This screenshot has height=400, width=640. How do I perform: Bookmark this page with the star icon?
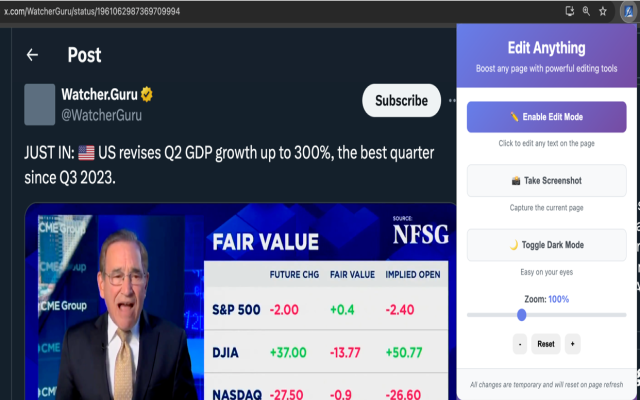(x=604, y=11)
